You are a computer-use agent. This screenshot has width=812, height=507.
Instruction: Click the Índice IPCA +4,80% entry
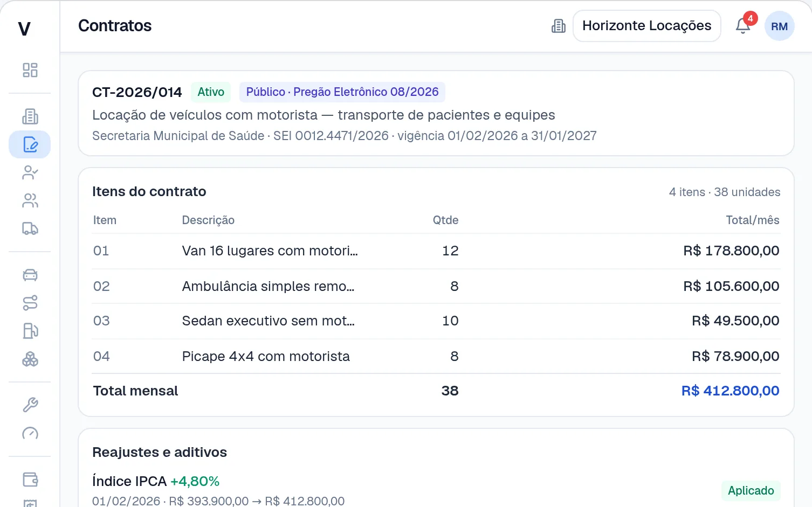[x=156, y=481]
